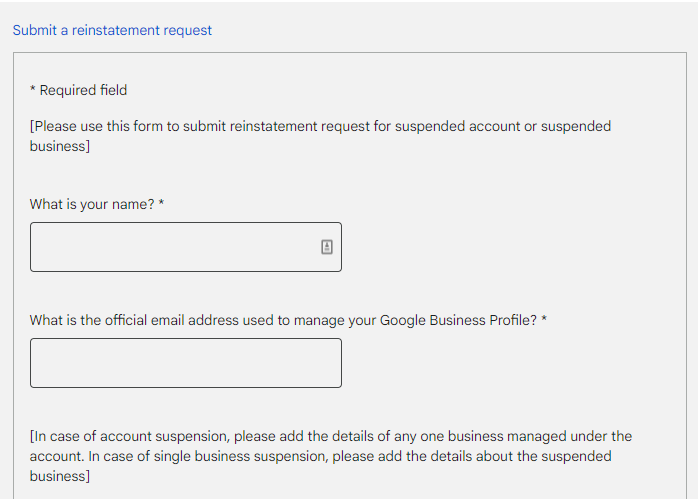The height and width of the screenshot is (499, 698).
Task: Open the Submit a reinstatement request link
Action: [x=112, y=30]
